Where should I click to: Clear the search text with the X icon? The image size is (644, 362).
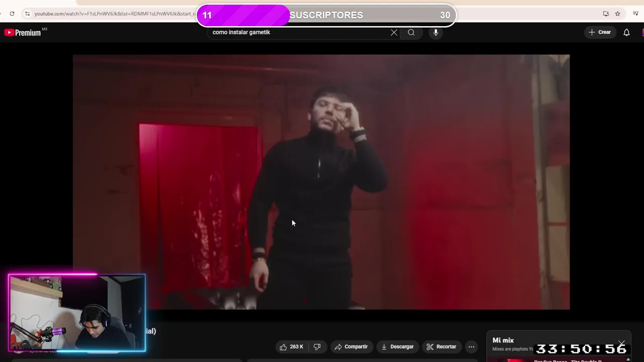coord(394,32)
